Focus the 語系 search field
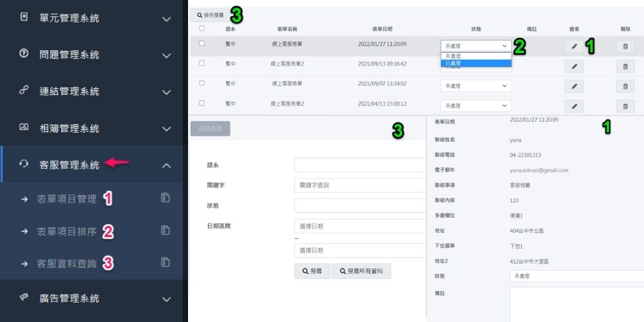Viewport: 644px width, 322px height. click(x=360, y=165)
